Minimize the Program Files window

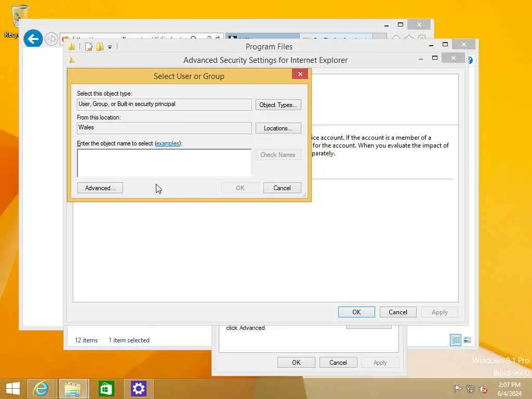pyautogui.click(x=431, y=45)
